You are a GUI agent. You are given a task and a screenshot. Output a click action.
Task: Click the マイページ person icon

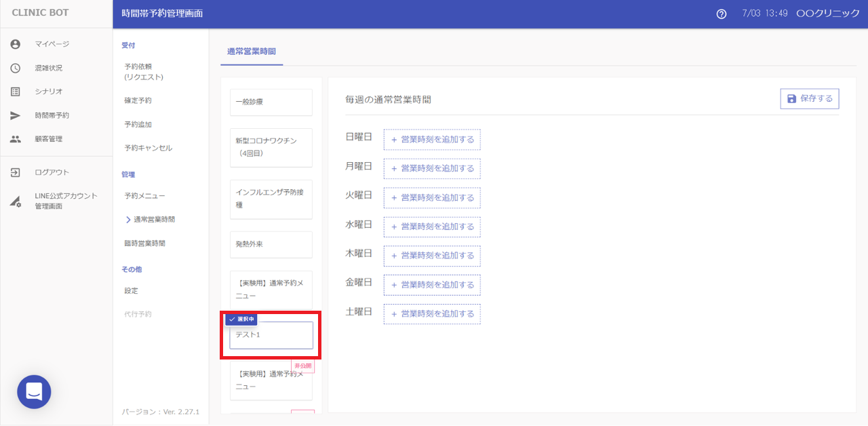[16, 44]
